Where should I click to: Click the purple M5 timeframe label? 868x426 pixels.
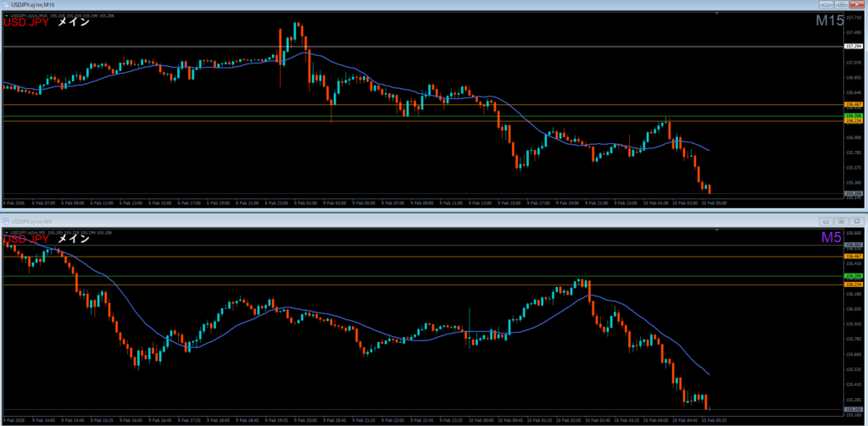[x=831, y=238]
